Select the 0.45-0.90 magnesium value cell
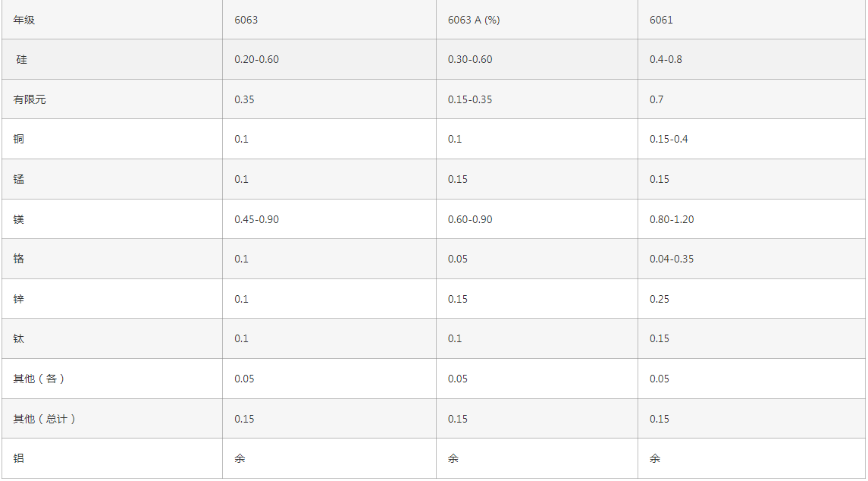The height and width of the screenshot is (481, 868). coord(256,219)
